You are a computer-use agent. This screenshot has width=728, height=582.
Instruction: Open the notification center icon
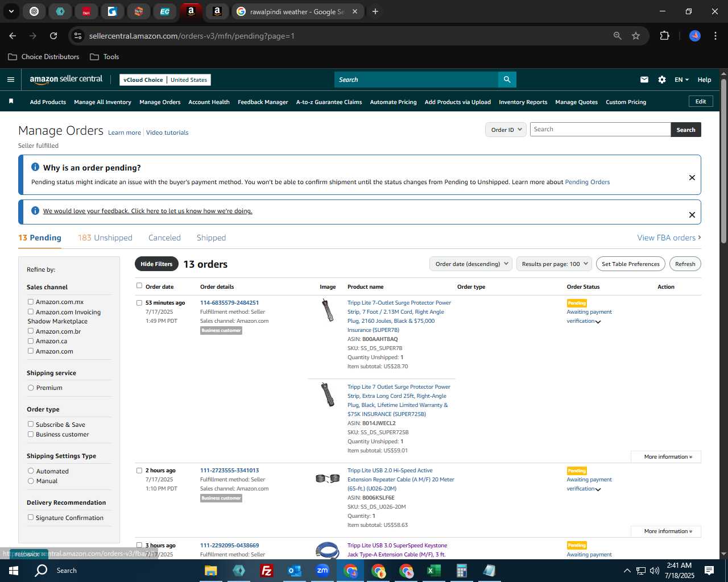[709, 571]
